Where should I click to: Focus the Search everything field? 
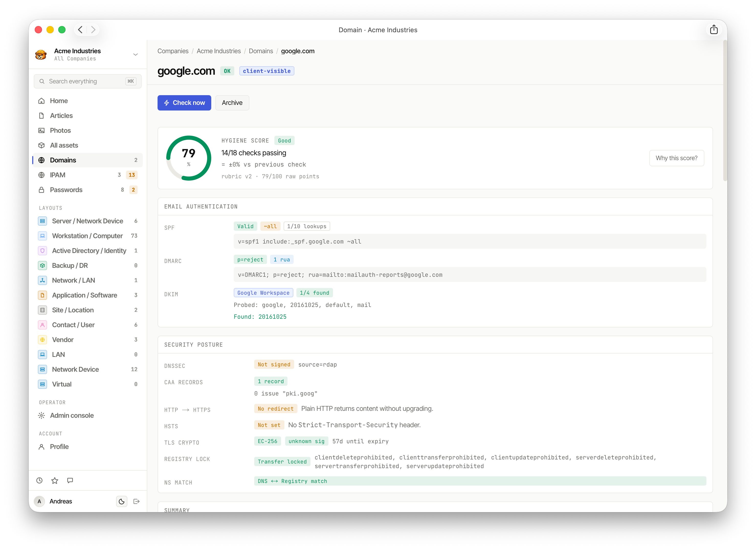tap(88, 81)
